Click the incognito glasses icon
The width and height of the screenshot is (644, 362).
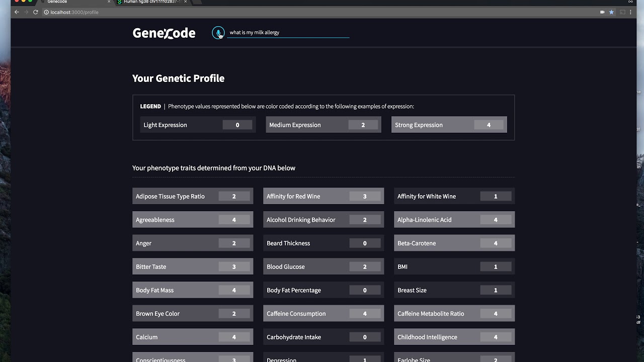[x=631, y=2]
